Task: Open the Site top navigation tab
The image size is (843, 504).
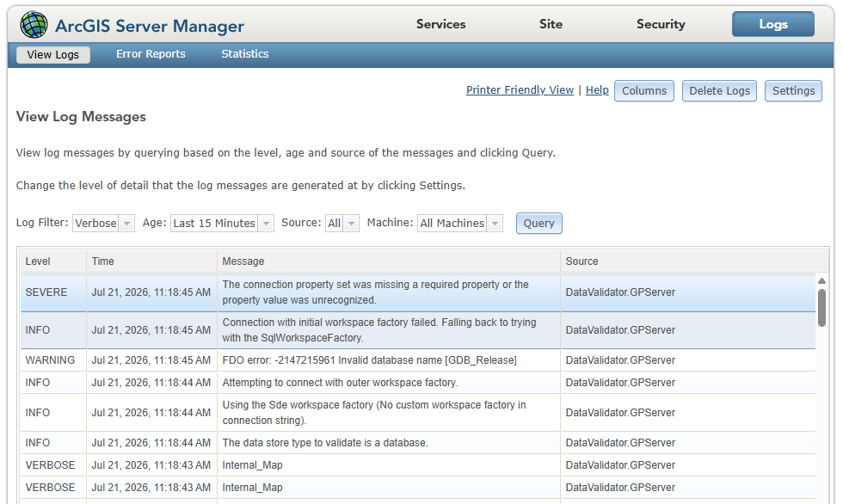Action: pos(551,24)
